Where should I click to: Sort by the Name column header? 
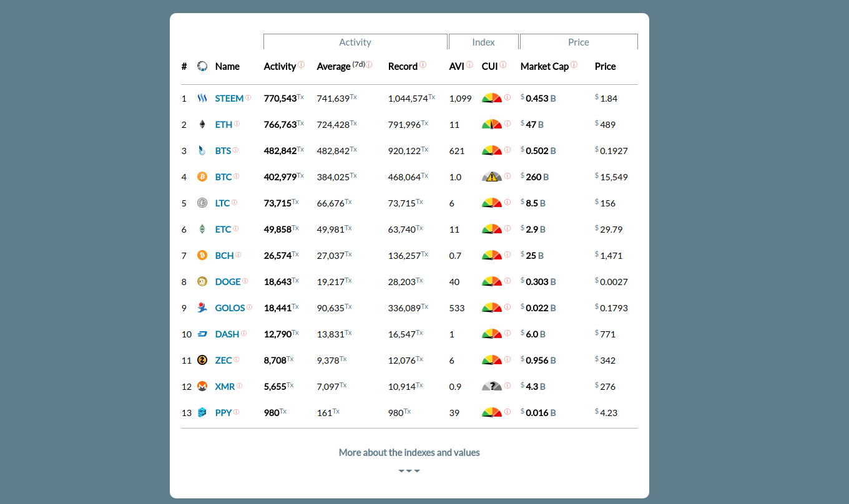227,66
